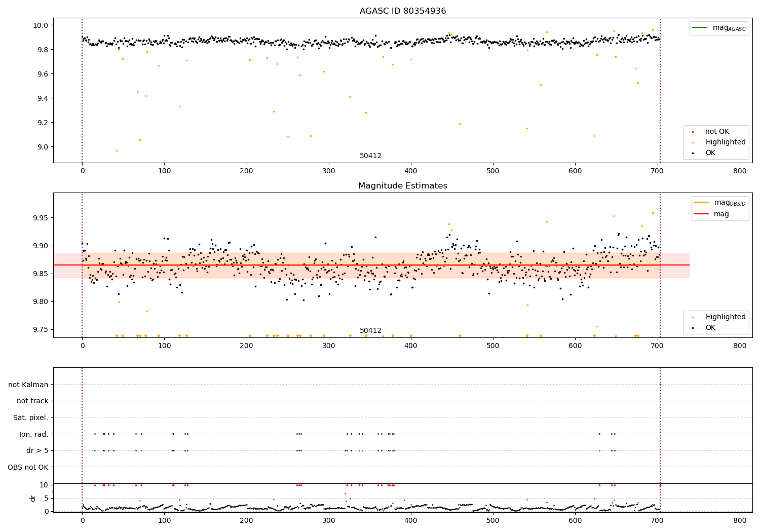Image resolution: width=760 pixels, height=532 pixels.
Task: Click the '400' x-axis tick of the Magnitude Estimates plot
Action: pos(411,346)
